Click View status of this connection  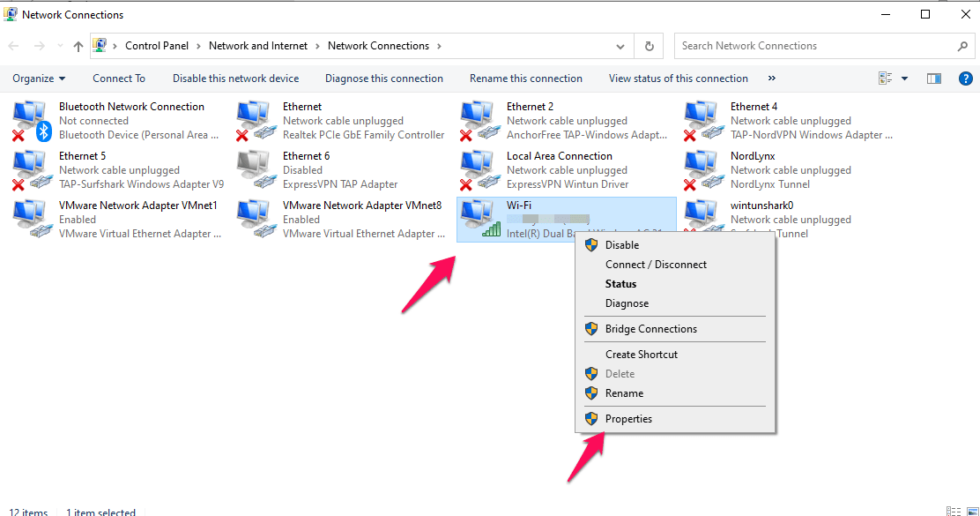tap(678, 79)
